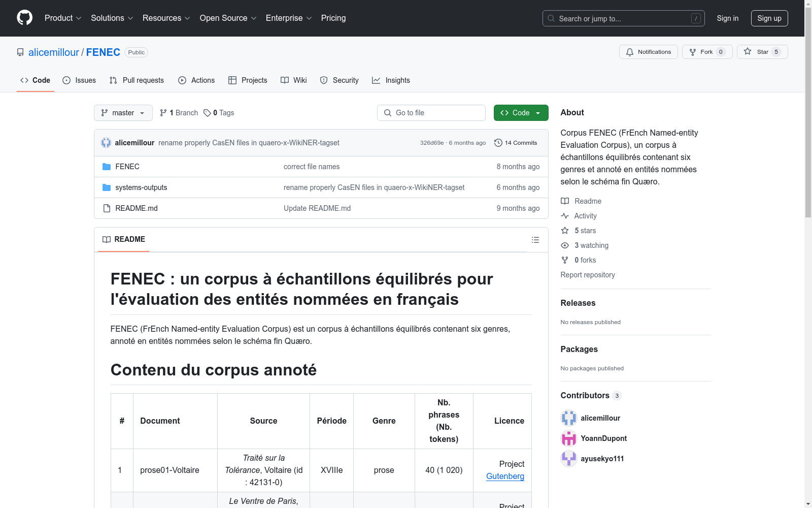Viewport: 812px width, 508px height.
Task: Click the README.md file icon
Action: (107, 208)
